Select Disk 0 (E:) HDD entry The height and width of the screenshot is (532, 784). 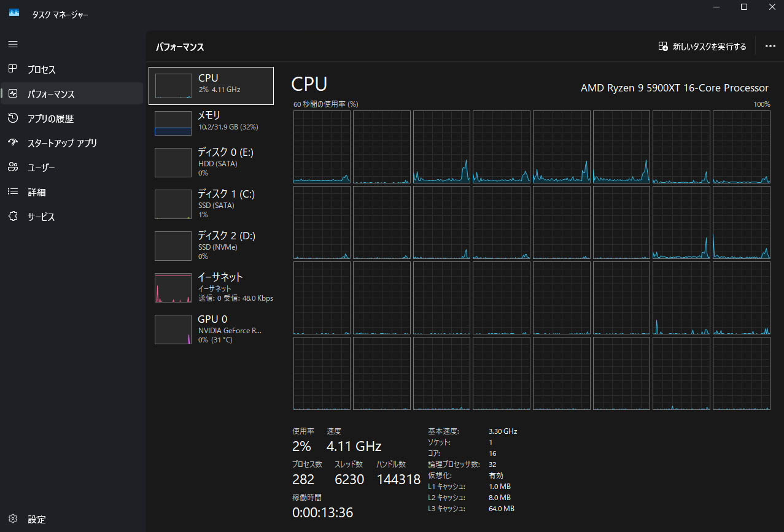pyautogui.click(x=211, y=162)
